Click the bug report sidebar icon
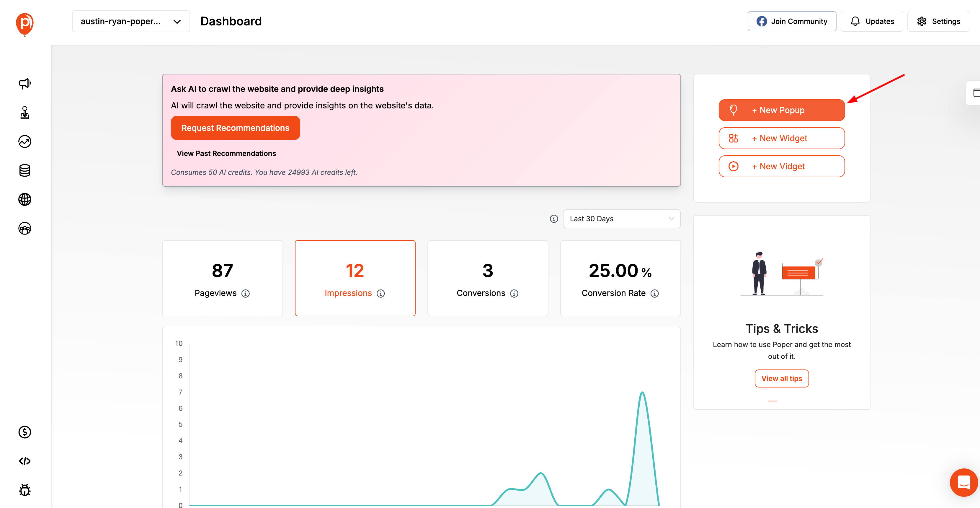The image size is (980, 508). tap(25, 490)
